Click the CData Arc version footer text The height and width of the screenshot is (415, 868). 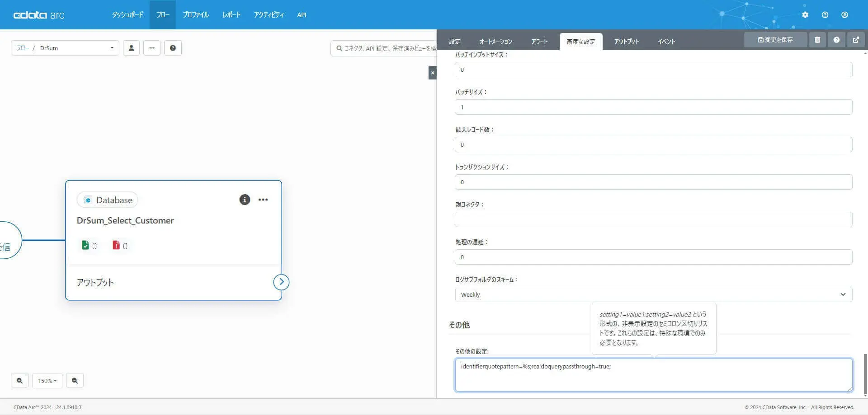[x=47, y=407]
